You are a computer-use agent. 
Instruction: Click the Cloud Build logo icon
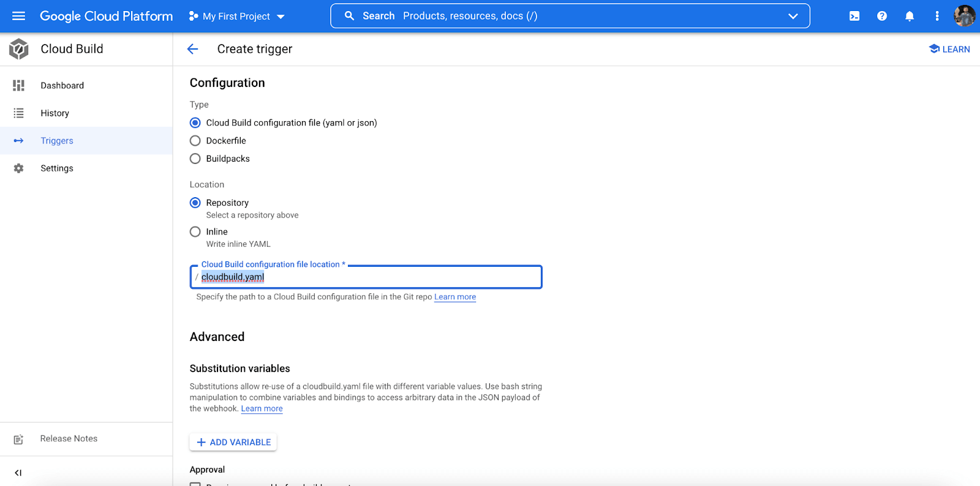(19, 49)
